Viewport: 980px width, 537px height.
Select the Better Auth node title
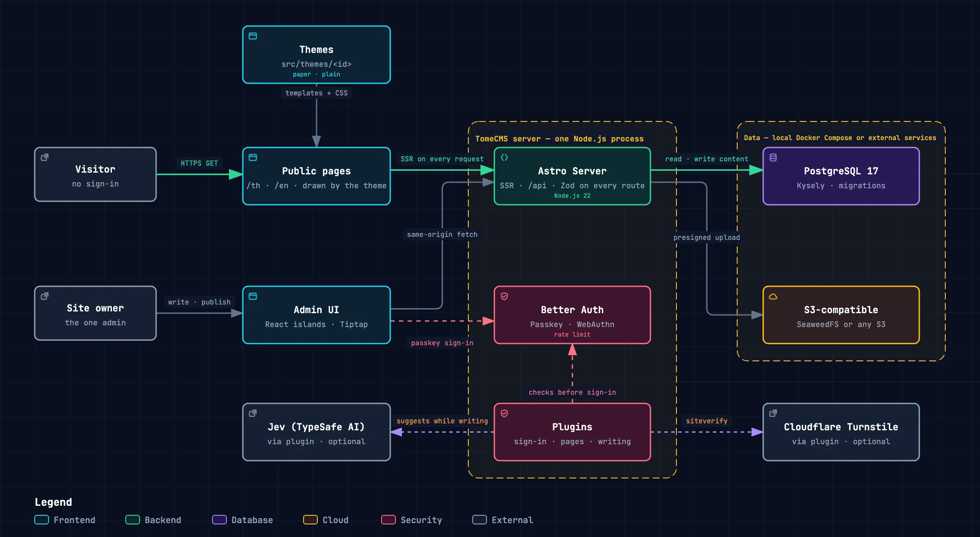572,310
